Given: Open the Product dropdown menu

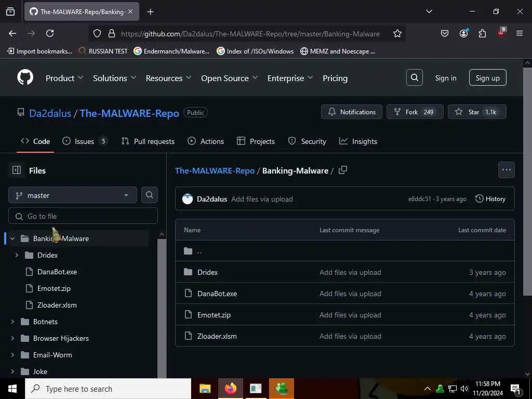Looking at the screenshot, I should pos(64,78).
